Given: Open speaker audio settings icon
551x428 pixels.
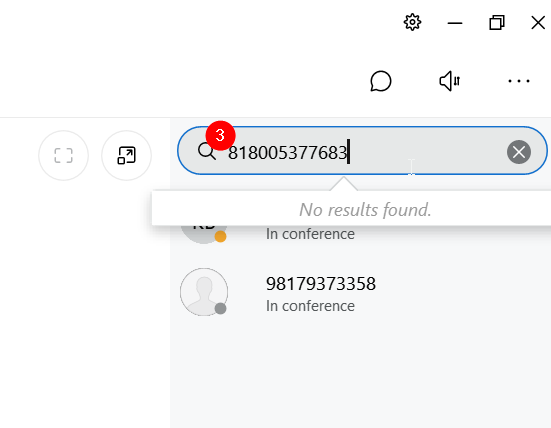Looking at the screenshot, I should [449, 81].
